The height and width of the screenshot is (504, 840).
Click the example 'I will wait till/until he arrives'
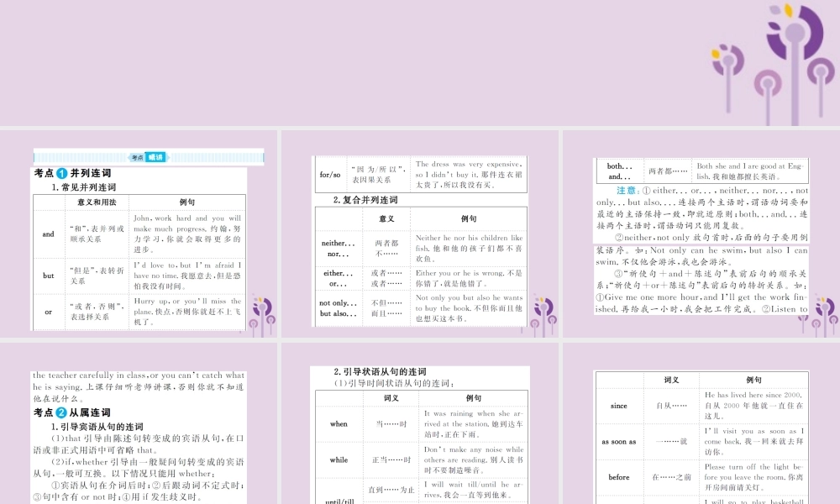click(474, 490)
